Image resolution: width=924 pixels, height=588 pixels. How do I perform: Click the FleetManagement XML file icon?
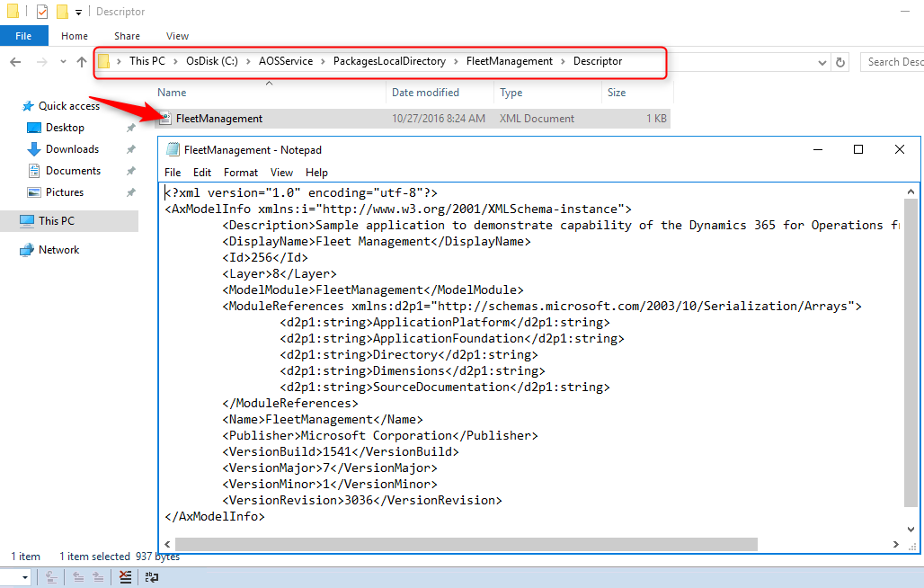(x=165, y=119)
